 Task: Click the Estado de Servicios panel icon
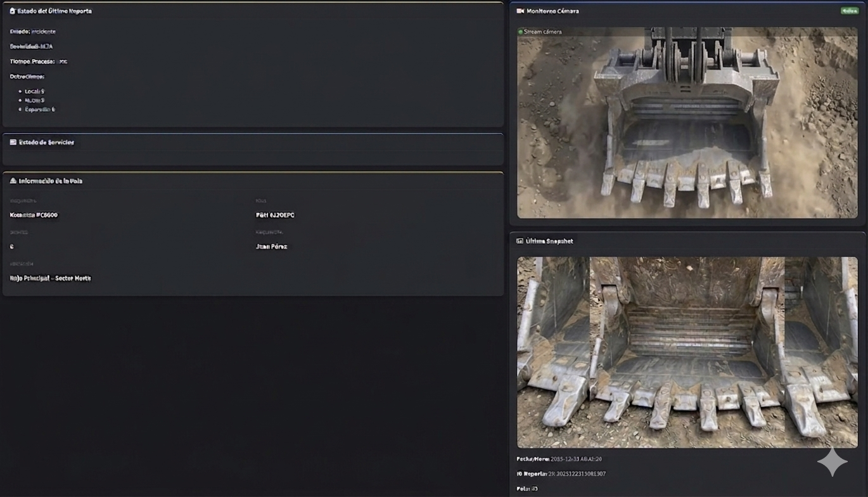(x=13, y=143)
